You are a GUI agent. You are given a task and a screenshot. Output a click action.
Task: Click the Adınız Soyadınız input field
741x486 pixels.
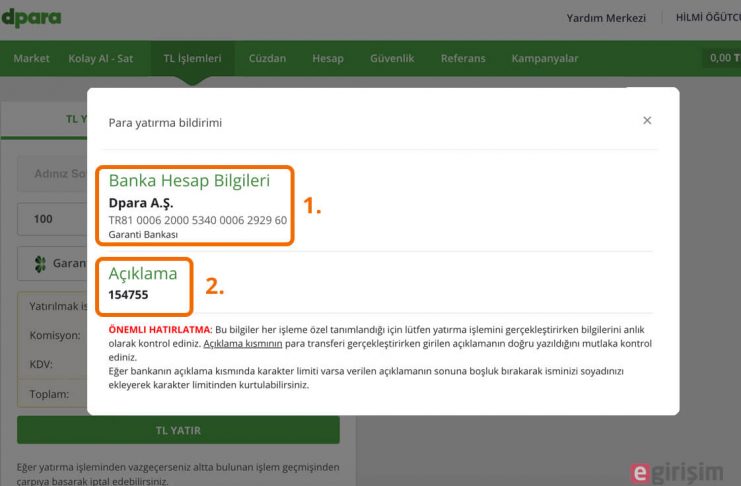[x=52, y=174]
